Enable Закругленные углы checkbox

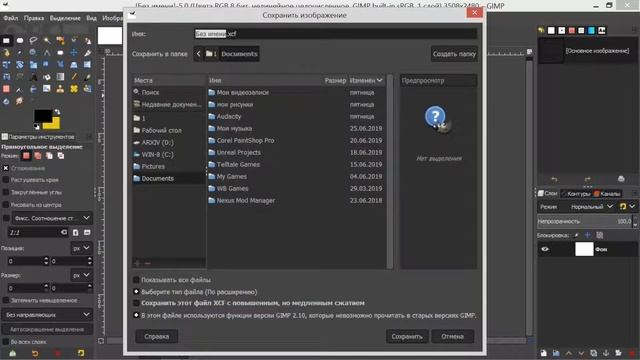[x=6, y=192]
